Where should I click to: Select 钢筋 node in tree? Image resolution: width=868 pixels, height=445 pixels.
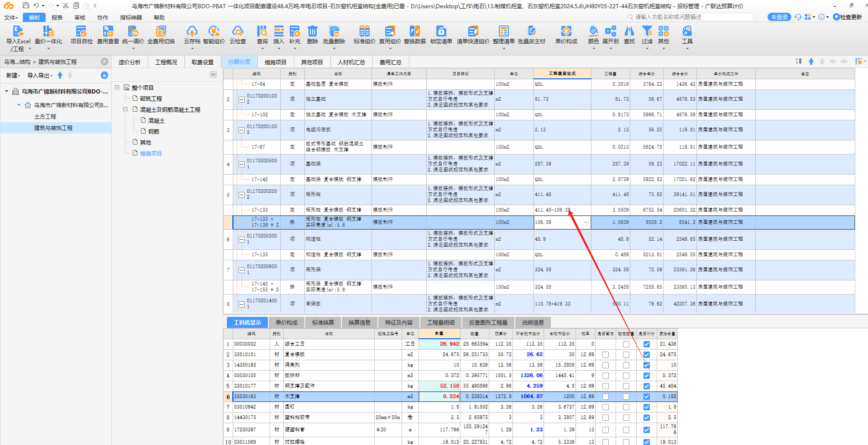pyautogui.click(x=154, y=131)
